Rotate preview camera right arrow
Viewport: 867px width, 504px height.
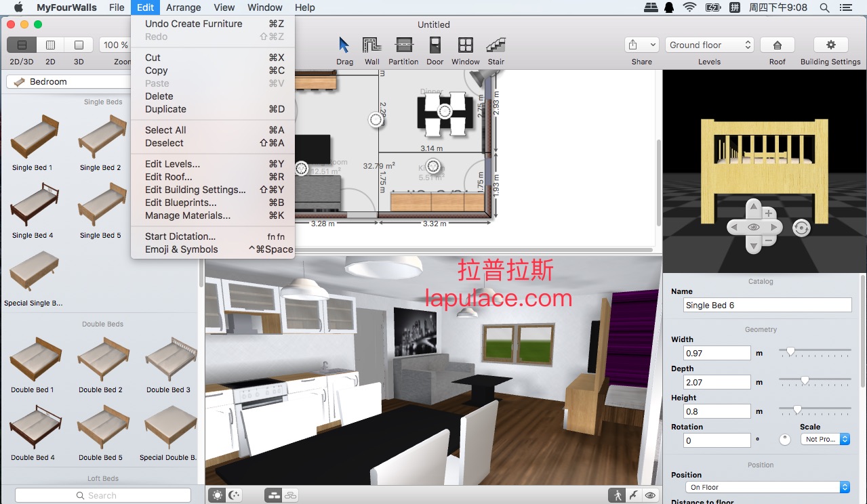pos(773,228)
